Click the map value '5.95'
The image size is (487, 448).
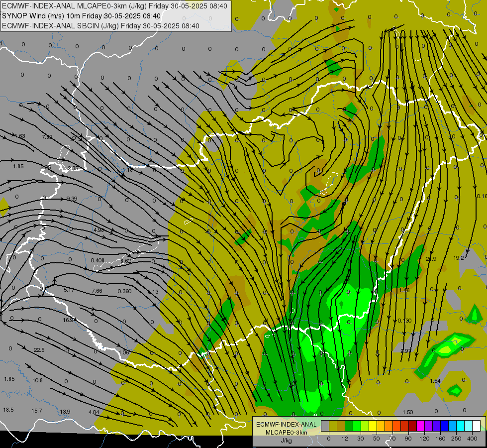tap(45, 168)
